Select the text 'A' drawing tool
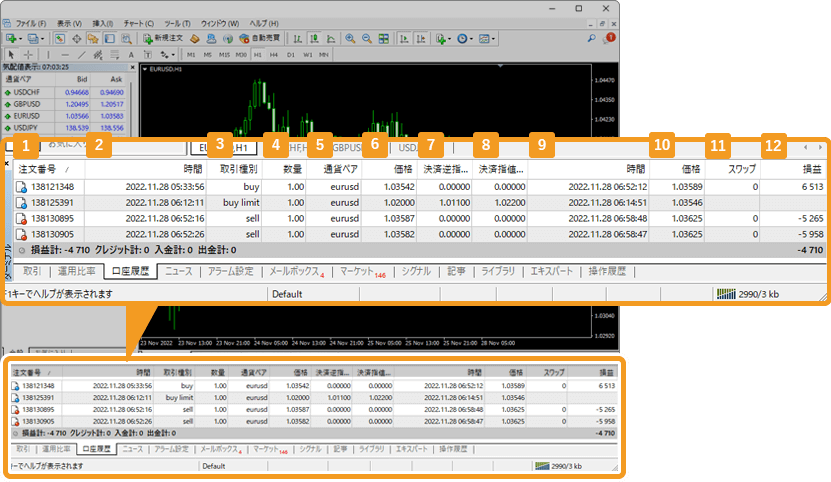Image resolution: width=831 pixels, height=482 pixels. (x=131, y=55)
